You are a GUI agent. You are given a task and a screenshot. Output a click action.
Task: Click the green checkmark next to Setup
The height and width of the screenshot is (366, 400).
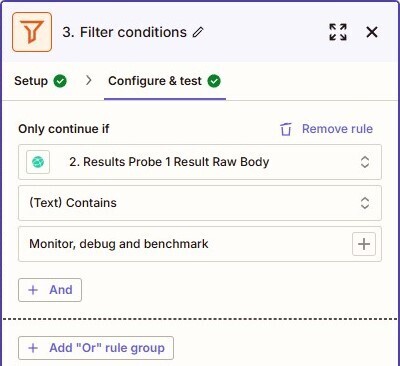(x=60, y=81)
